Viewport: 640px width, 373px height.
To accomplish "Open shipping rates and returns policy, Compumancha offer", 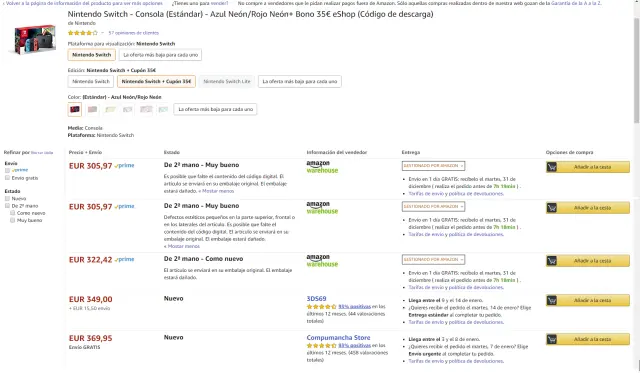I will 456,361.
